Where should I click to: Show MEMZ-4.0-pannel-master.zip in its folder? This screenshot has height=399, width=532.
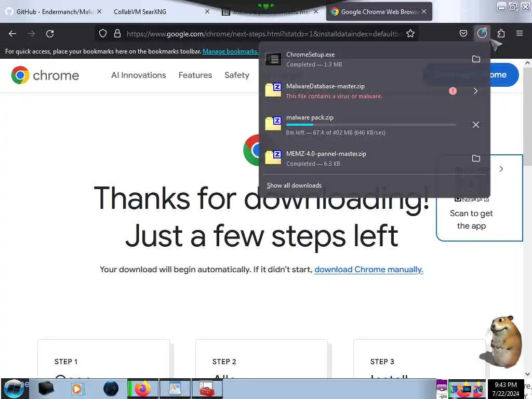point(476,158)
